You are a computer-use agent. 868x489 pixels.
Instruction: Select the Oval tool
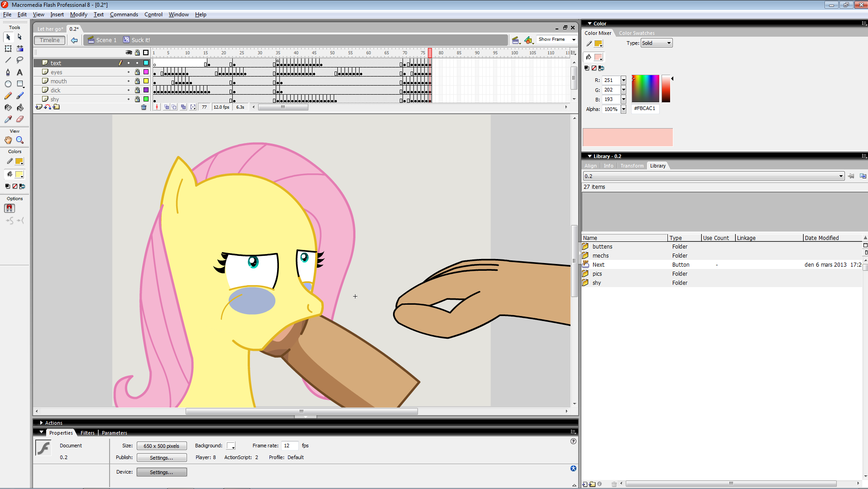coord(8,84)
